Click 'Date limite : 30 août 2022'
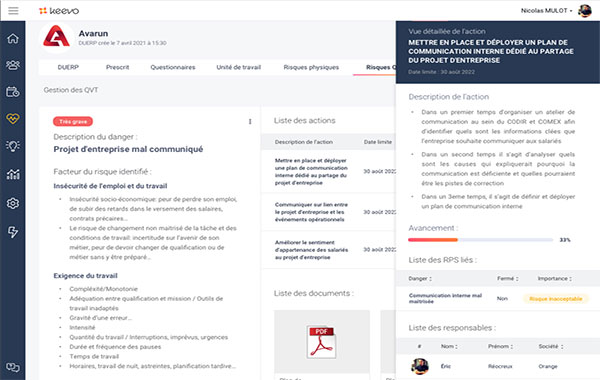Image resolution: width=600 pixels, height=380 pixels. 441,72
